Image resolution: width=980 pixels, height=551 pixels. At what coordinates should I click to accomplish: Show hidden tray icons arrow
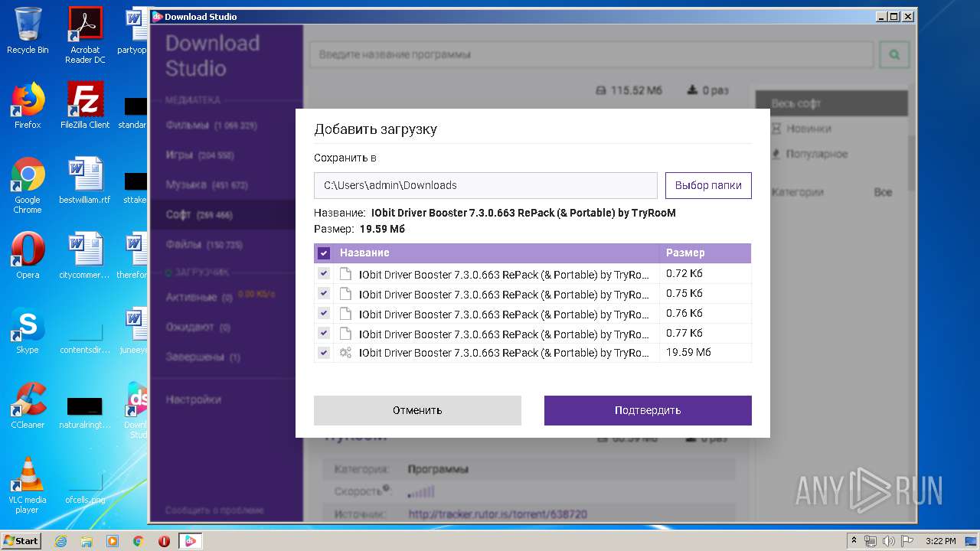[x=854, y=541]
